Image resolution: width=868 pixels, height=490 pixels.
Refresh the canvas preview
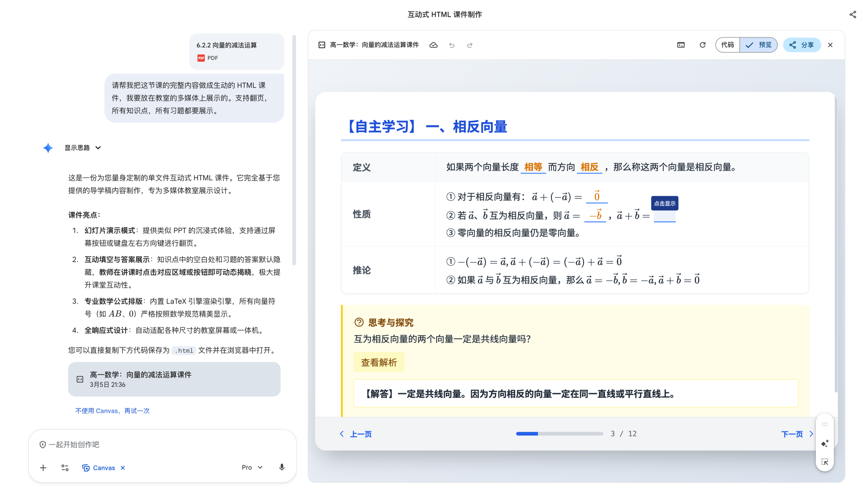(x=703, y=45)
